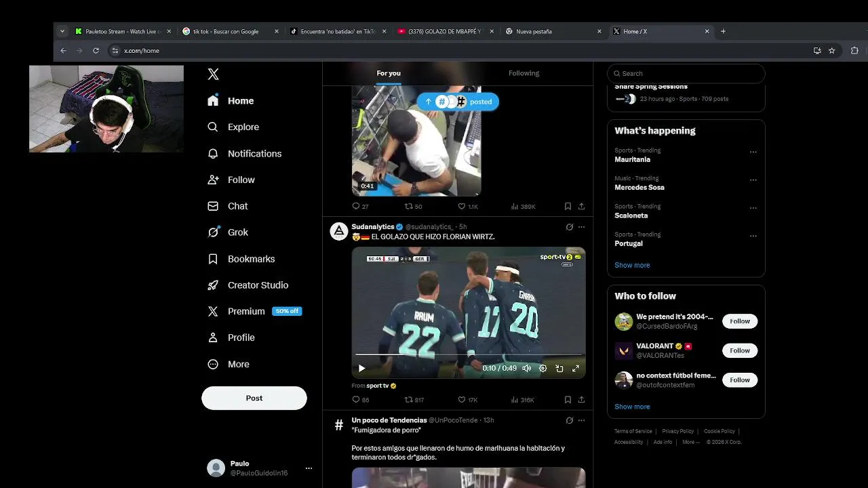Image resolution: width=868 pixels, height=488 pixels.
Task: Repost the 0:41 video post
Action: pyautogui.click(x=413, y=206)
